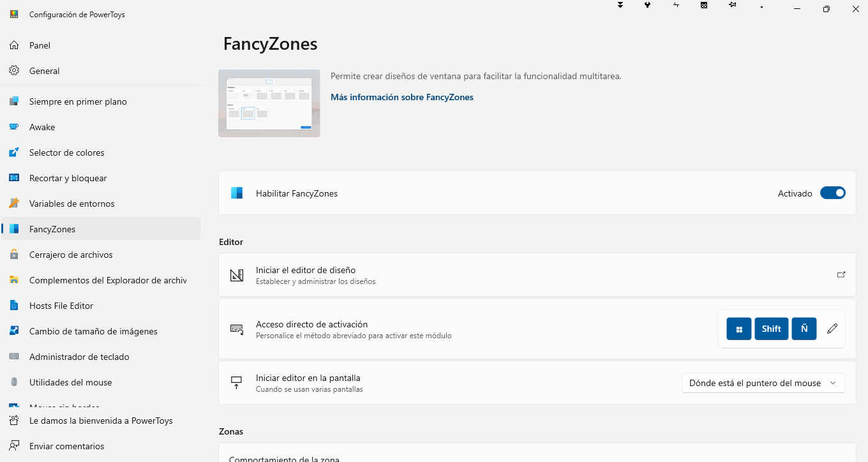The width and height of the screenshot is (868, 462).
Task: Open Más información sobre FancyZones link
Action: pos(401,97)
